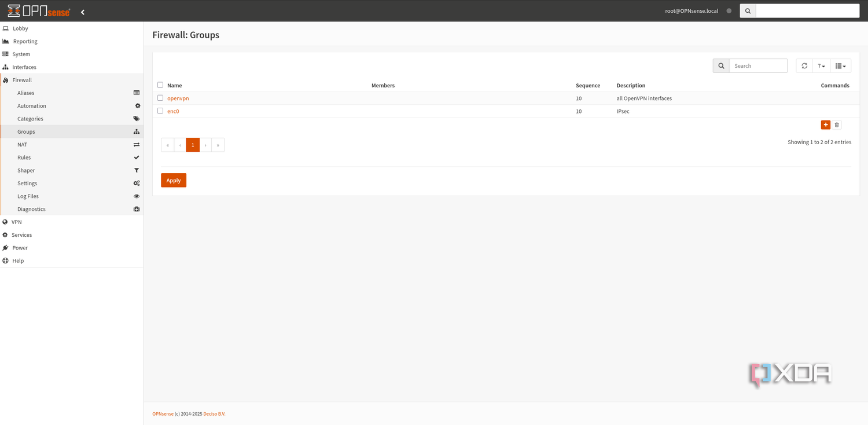Click the magnifier icon in top quick search
The image size is (868, 425).
748,11
